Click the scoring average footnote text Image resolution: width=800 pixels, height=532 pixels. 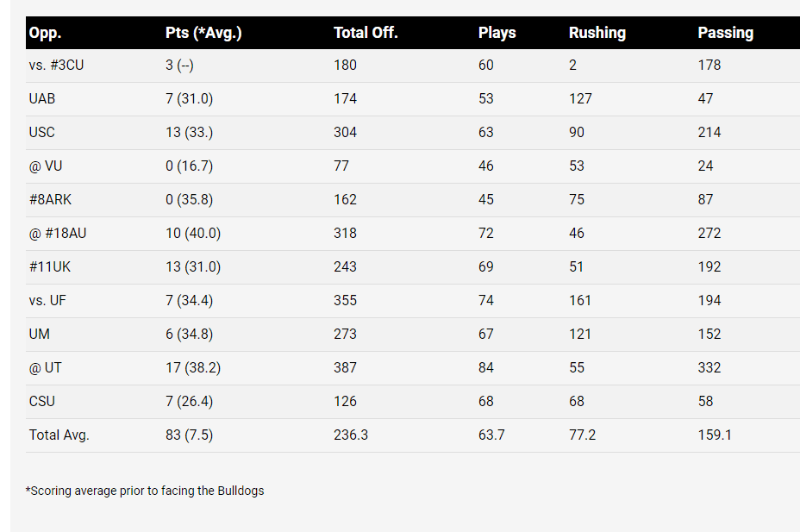point(145,491)
